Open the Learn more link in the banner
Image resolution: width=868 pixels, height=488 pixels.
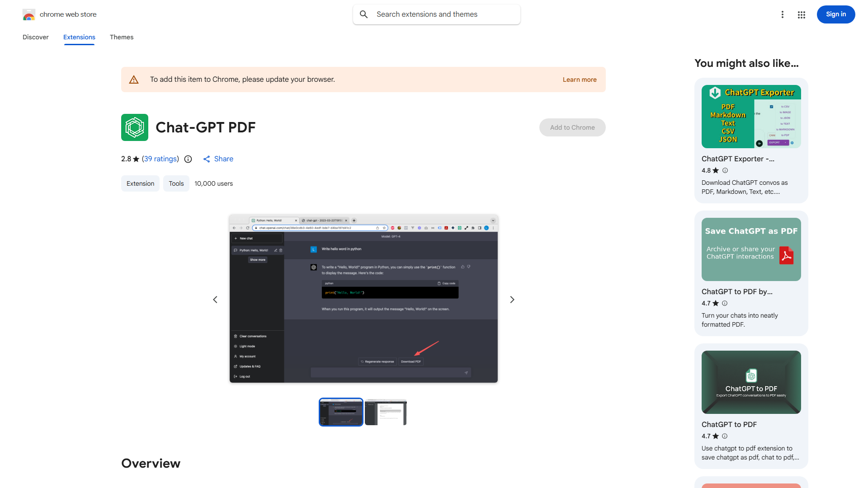579,80
